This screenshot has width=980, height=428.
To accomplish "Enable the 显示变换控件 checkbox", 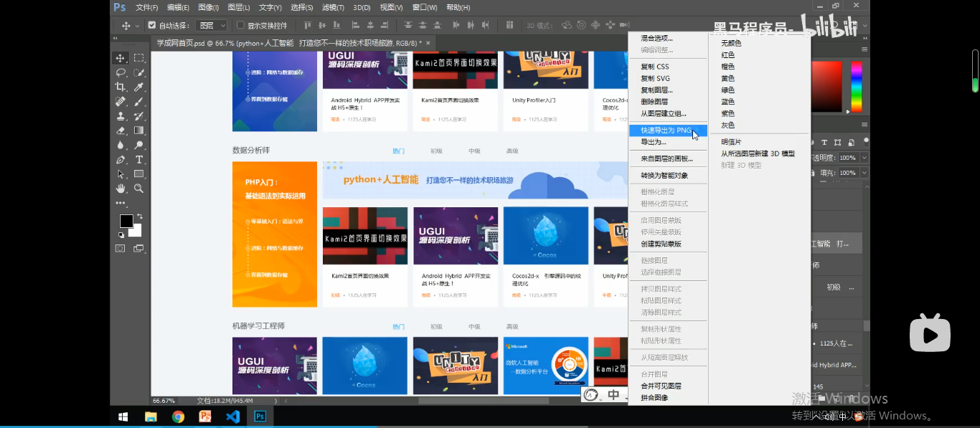I will tap(240, 25).
